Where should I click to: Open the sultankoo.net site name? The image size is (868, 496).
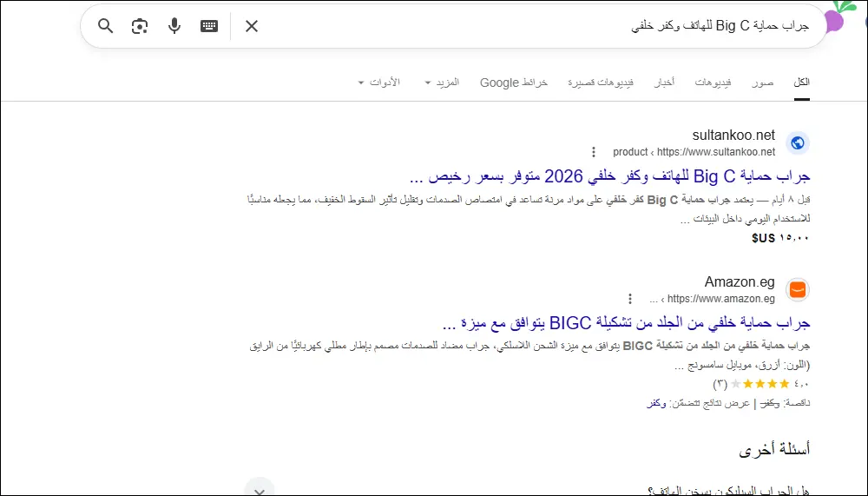coord(733,136)
